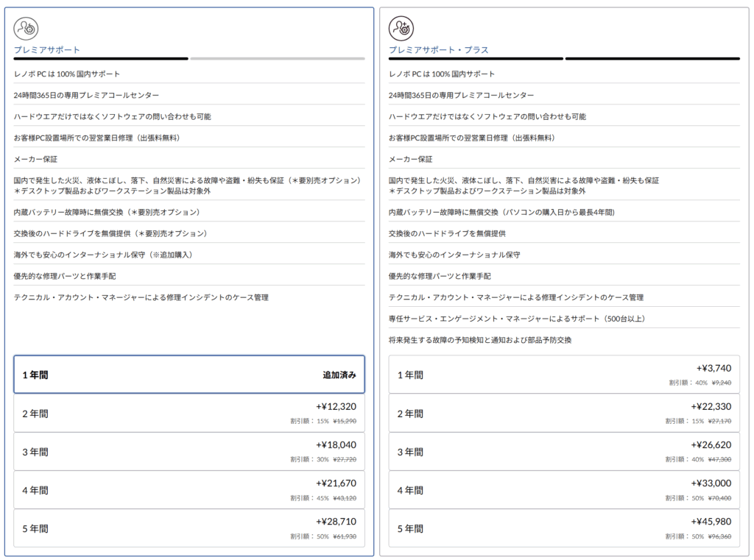This screenshot has width=754, height=560.
Task: Pick the 4年間 plan priced +¥21,670
Action: click(x=189, y=490)
